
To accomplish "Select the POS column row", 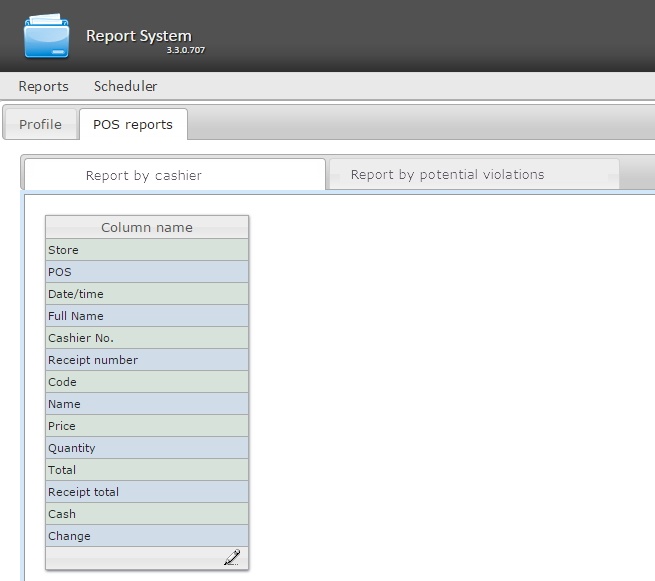I will [147, 272].
